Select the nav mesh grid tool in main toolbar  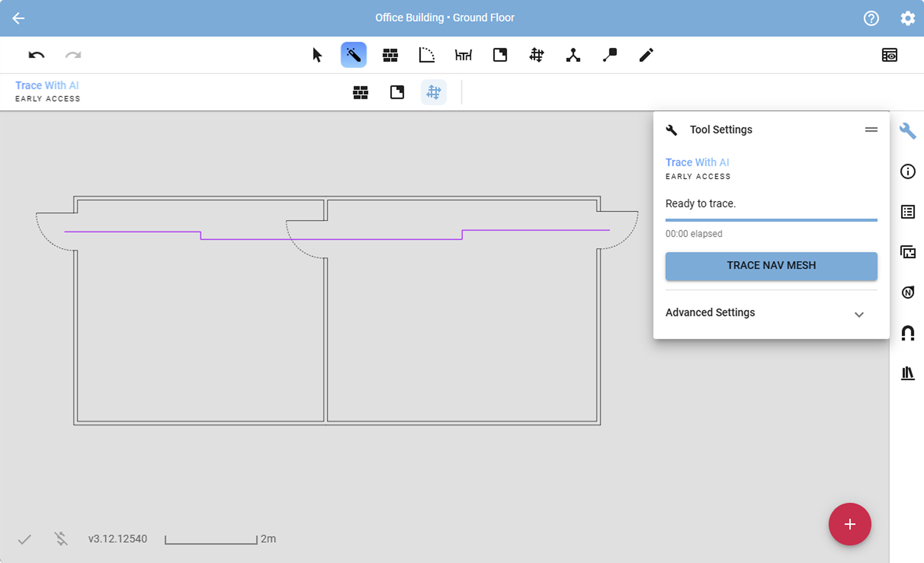(x=536, y=55)
